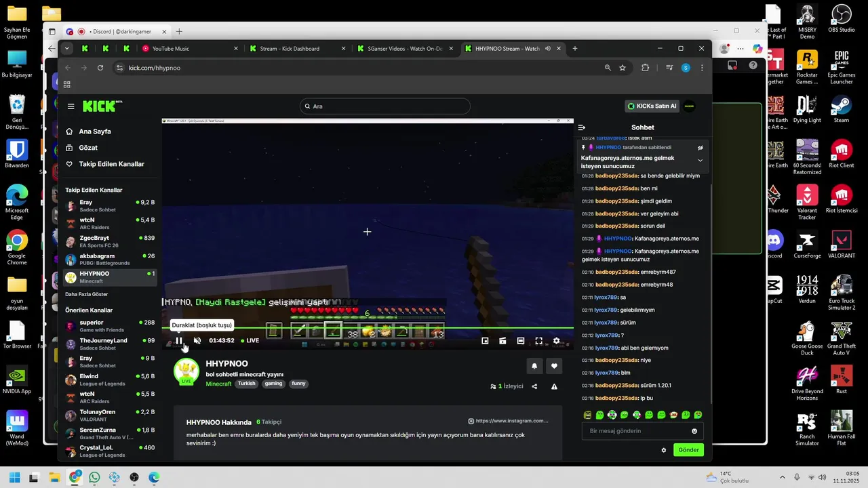This screenshot has width=868, height=488.
Task: Toggle theater mode in the video player
Action: [521, 341]
